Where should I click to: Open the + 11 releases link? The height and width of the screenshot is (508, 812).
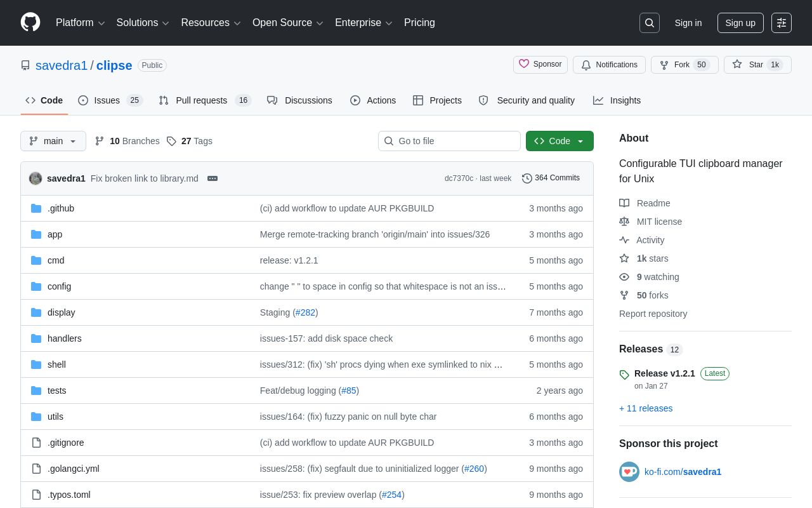(646, 408)
